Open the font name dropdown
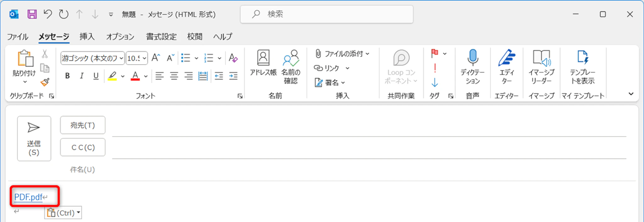Viewport: 644px width, 222px height. click(121, 58)
